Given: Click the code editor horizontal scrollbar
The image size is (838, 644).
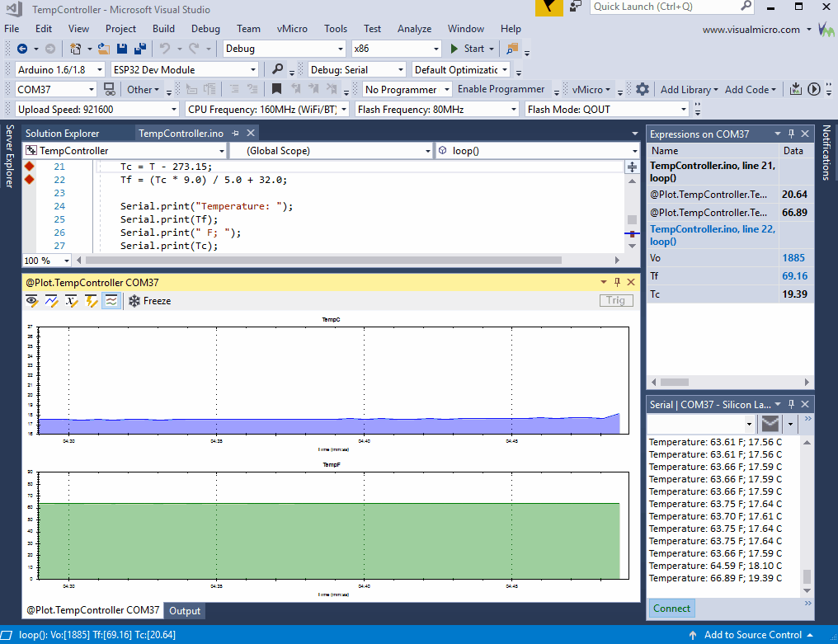Looking at the screenshot, I should (323, 261).
